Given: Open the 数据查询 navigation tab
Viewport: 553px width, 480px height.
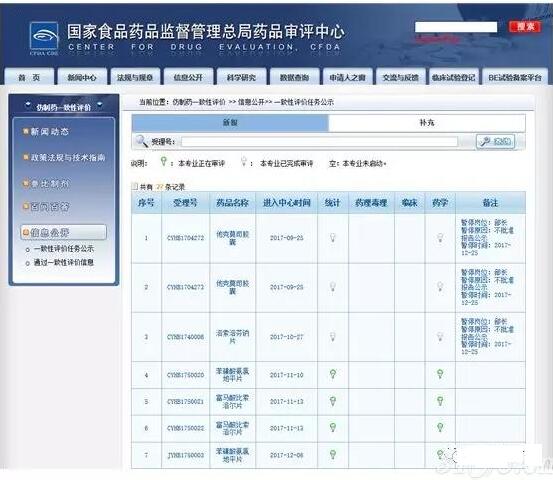Looking at the screenshot, I should pos(294,77).
